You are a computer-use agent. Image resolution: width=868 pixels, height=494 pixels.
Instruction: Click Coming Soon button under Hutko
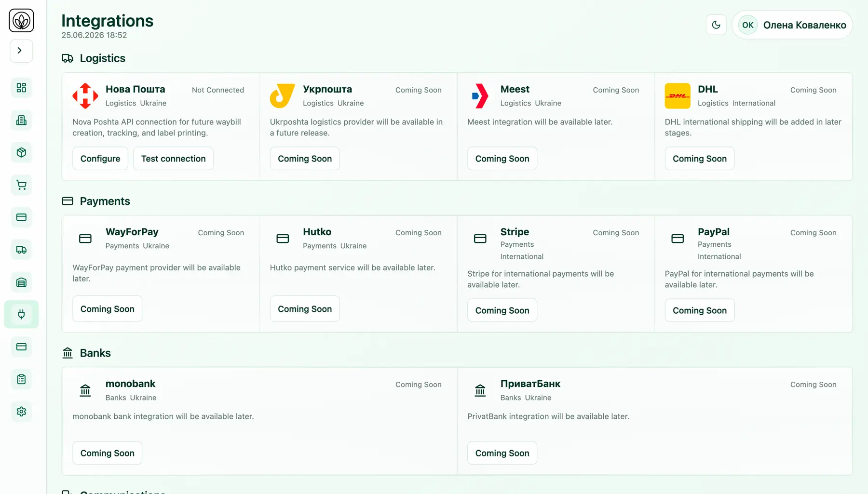coord(305,309)
